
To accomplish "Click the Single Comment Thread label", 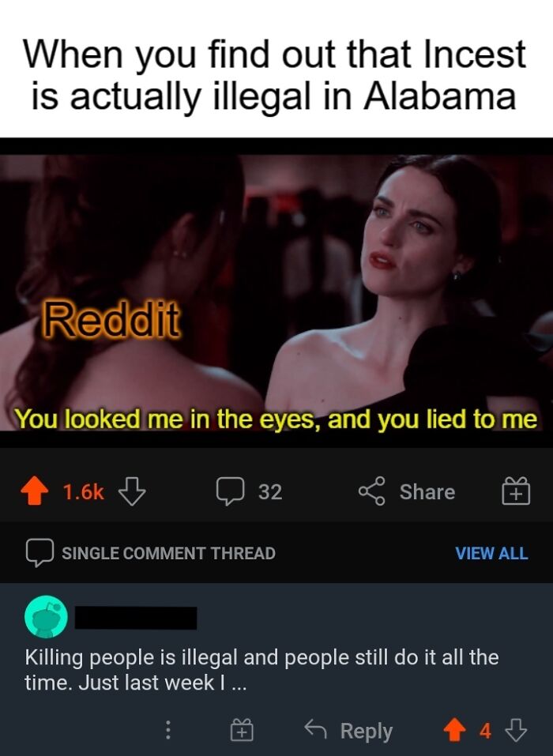I will (x=168, y=553).
